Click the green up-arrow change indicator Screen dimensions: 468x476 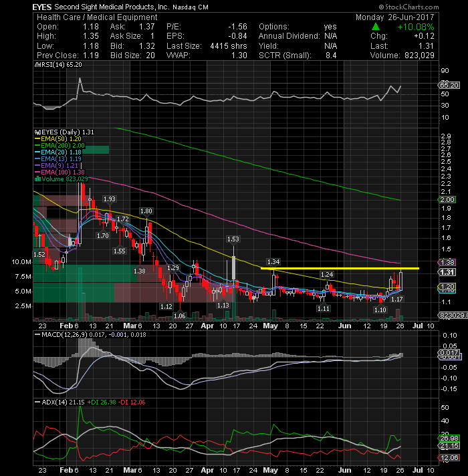pos(376,27)
